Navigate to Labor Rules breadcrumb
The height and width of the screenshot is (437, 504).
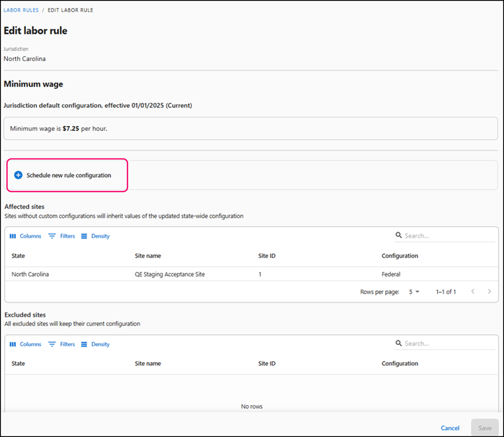point(21,10)
